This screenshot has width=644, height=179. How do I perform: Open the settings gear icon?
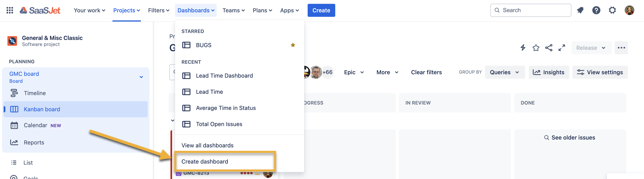click(612, 10)
